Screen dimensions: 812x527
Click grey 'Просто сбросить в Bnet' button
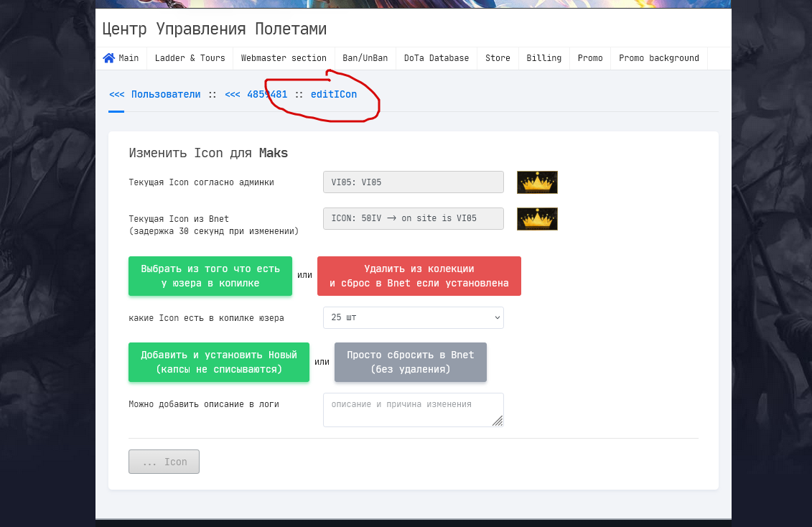click(x=411, y=362)
